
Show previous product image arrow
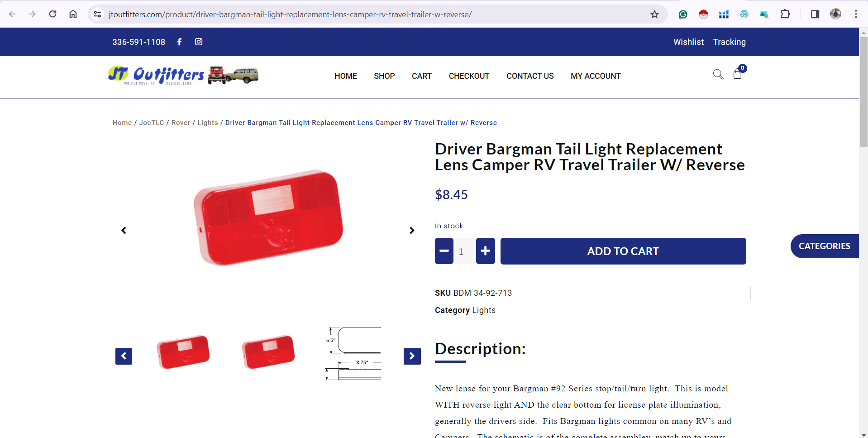point(124,231)
